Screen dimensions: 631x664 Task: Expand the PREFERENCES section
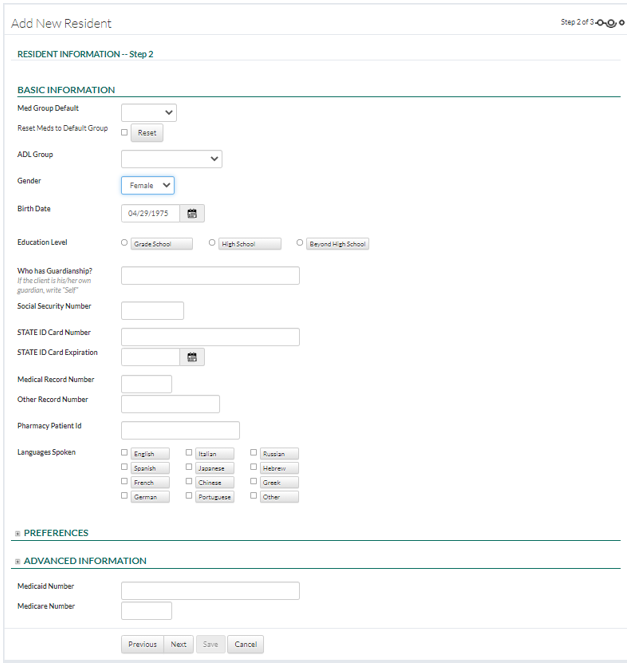pos(17,534)
